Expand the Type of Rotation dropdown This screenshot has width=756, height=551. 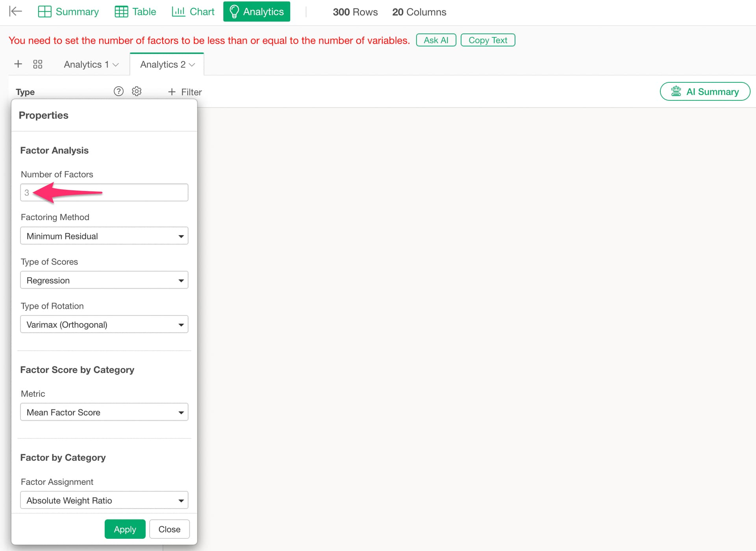pos(104,324)
